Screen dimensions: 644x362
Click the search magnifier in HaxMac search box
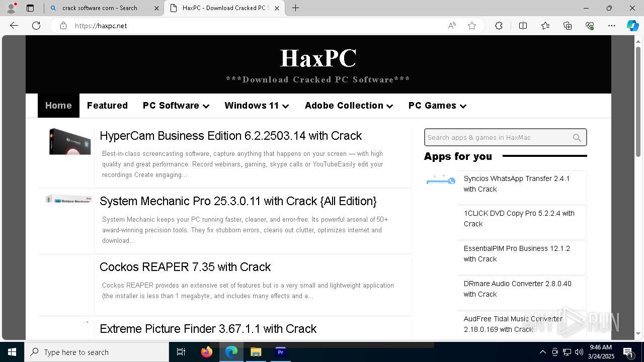(577, 138)
